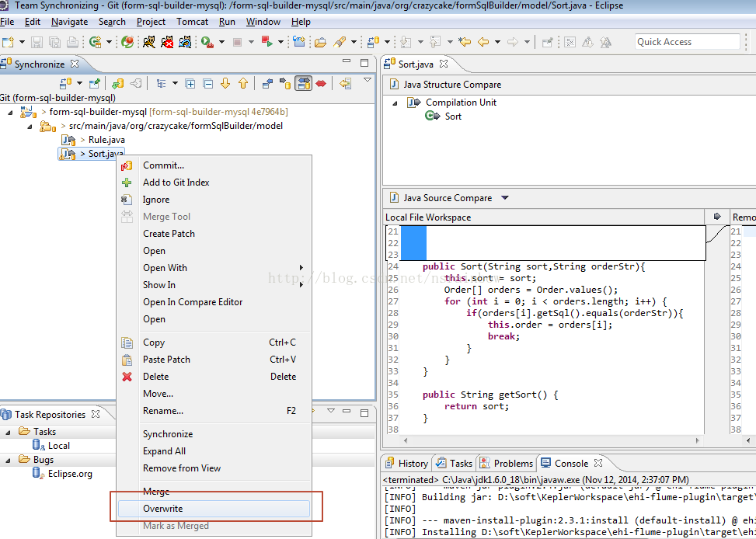Start Tomcat using the cat icon
This screenshot has height=539, width=756.
[x=149, y=43]
